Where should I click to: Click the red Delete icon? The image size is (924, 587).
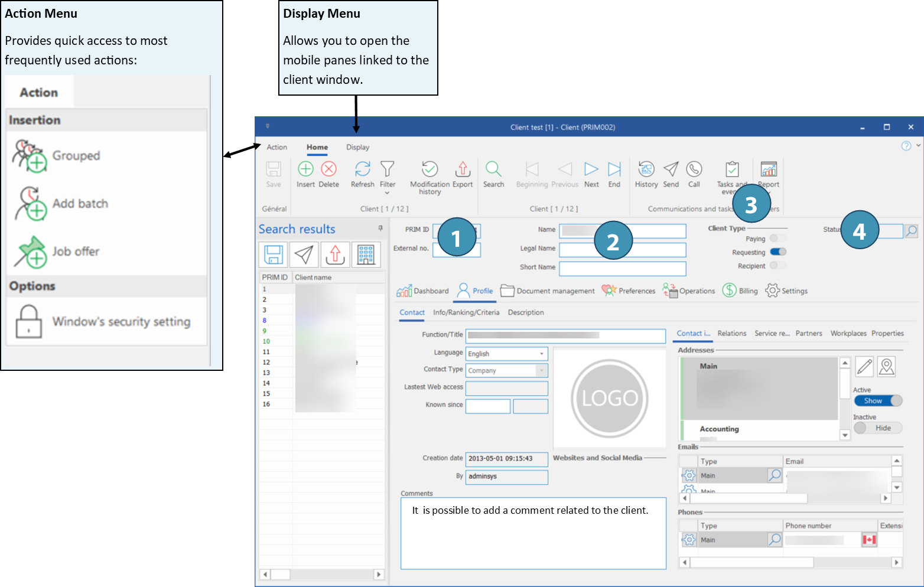pyautogui.click(x=328, y=169)
